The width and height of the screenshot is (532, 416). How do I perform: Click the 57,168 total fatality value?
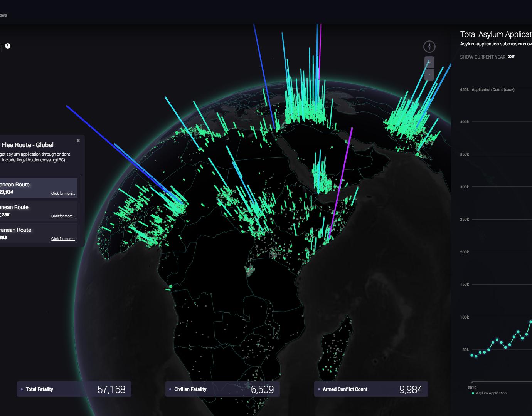click(111, 389)
